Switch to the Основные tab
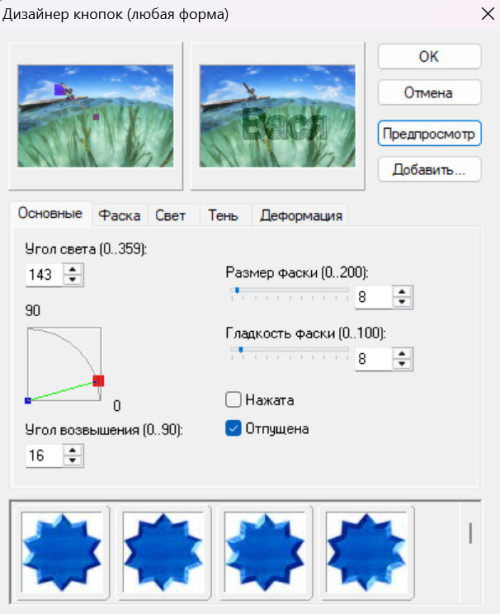Viewport: 500px width, 614px height. coord(51,213)
